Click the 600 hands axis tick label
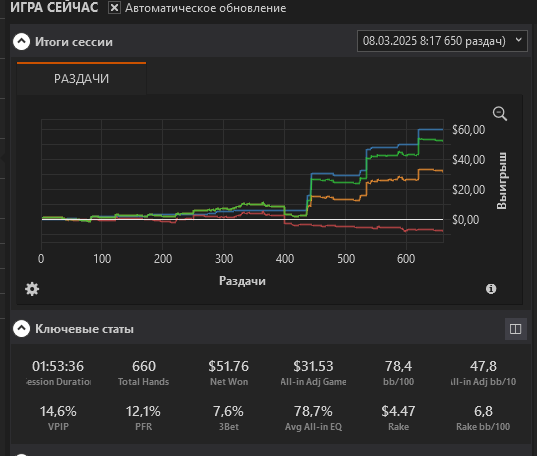 pos(406,259)
